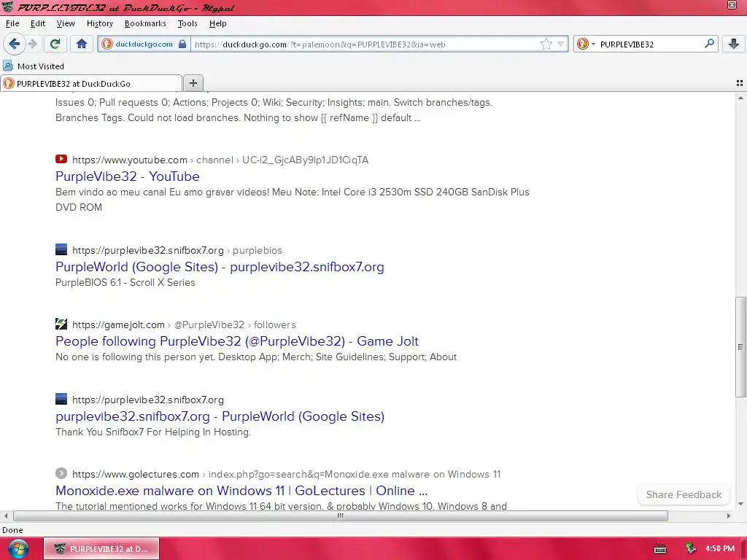Viewport: 747px width, 560px height.
Task: Click the tray icon left of the clock
Action: 690,548
